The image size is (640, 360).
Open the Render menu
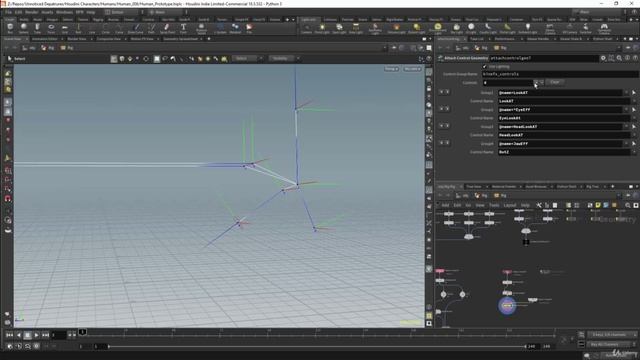[31, 12]
